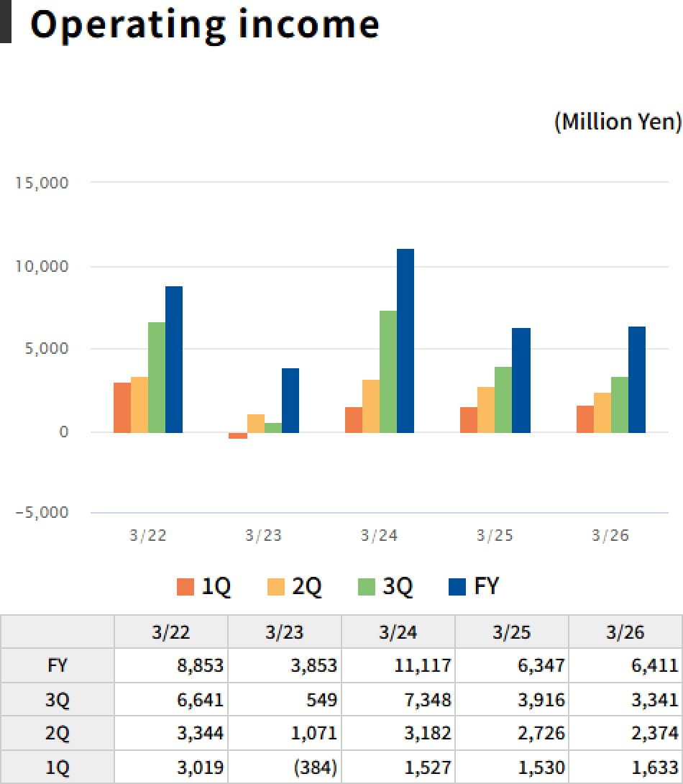Image resolution: width=683 pixels, height=784 pixels.
Task: Select the table cell "549"
Action: [x=285, y=700]
